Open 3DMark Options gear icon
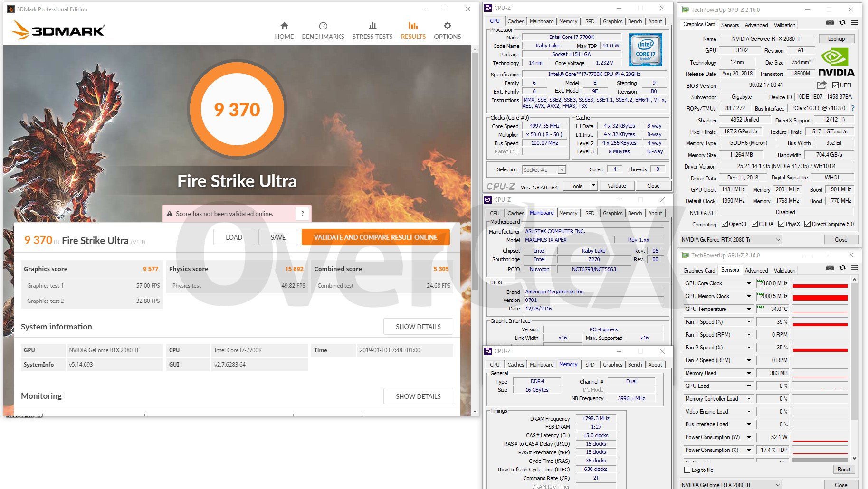The height and width of the screenshot is (489, 868). [447, 26]
